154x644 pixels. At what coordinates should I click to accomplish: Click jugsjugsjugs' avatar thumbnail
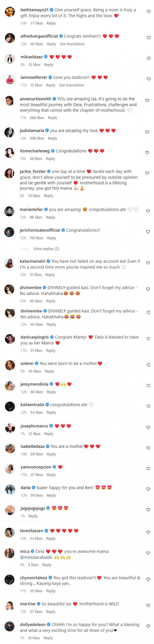tap(9, 510)
